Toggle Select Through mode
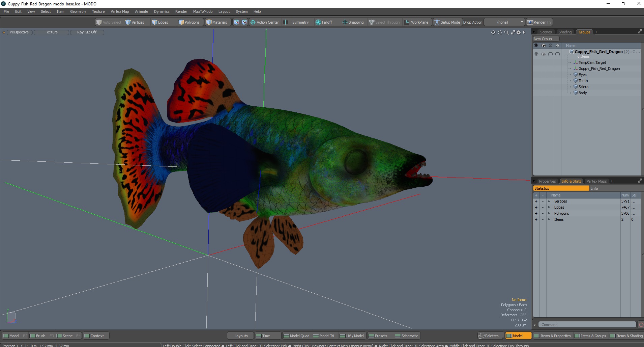Image resolution: width=644 pixels, height=347 pixels. pos(384,22)
